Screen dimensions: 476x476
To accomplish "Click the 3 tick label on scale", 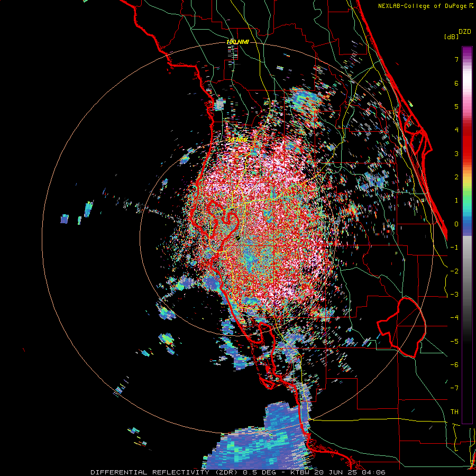I will tap(456, 153).
